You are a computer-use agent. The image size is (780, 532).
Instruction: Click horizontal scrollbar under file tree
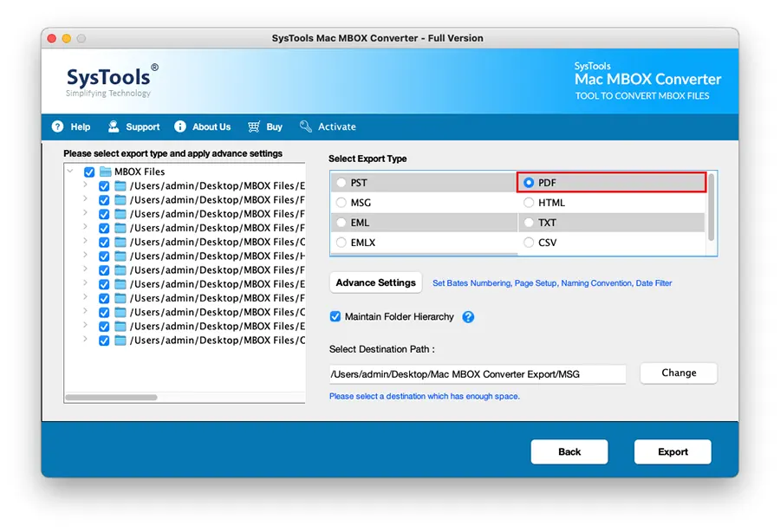[x=112, y=397]
